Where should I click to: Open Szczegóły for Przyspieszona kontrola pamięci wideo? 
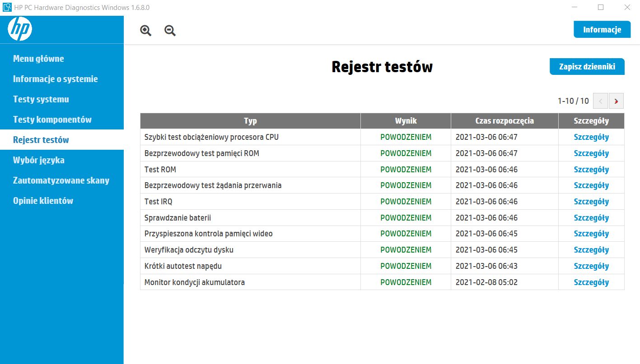click(591, 234)
